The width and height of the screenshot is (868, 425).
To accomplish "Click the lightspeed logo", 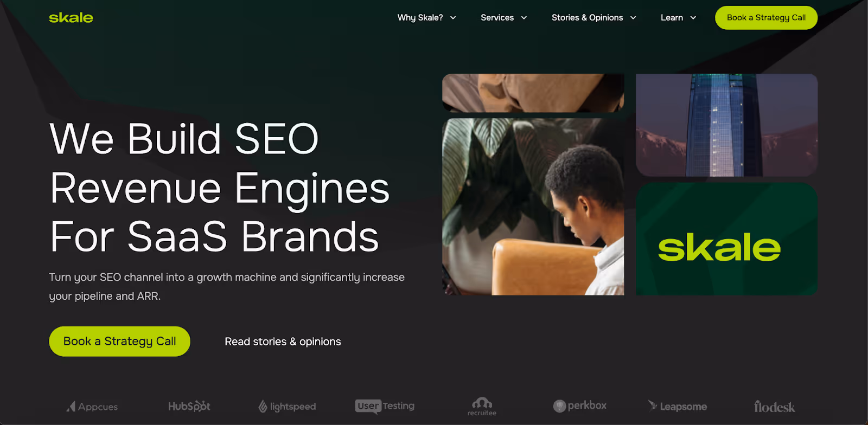I will [x=287, y=407].
